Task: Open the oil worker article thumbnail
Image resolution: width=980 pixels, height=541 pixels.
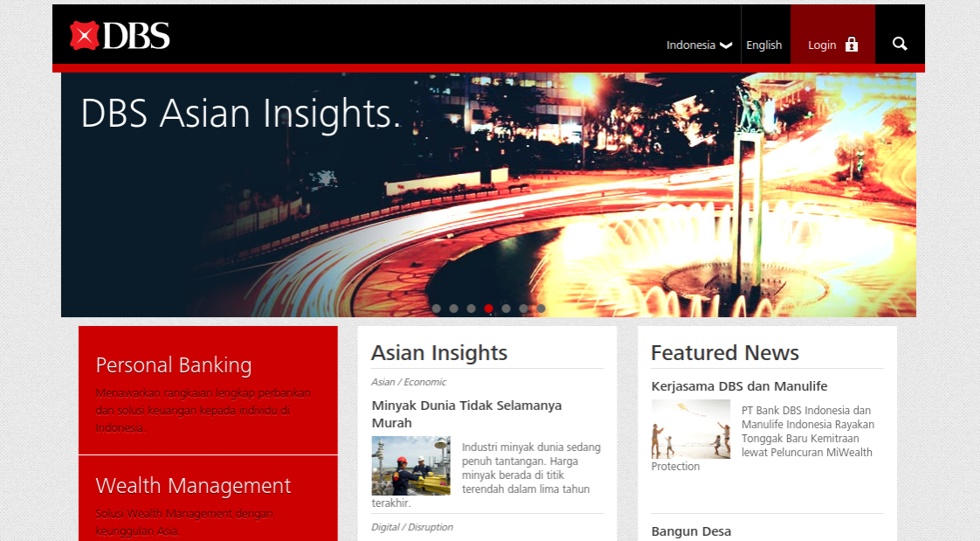Action: coord(411,466)
